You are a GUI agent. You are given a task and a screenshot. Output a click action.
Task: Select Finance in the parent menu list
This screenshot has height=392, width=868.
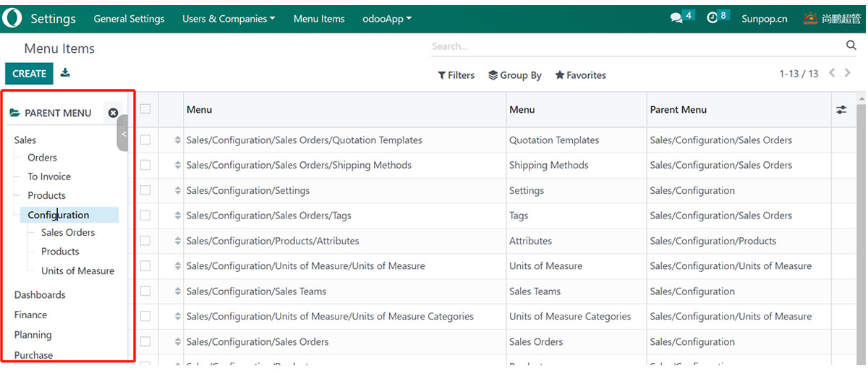[x=30, y=315]
